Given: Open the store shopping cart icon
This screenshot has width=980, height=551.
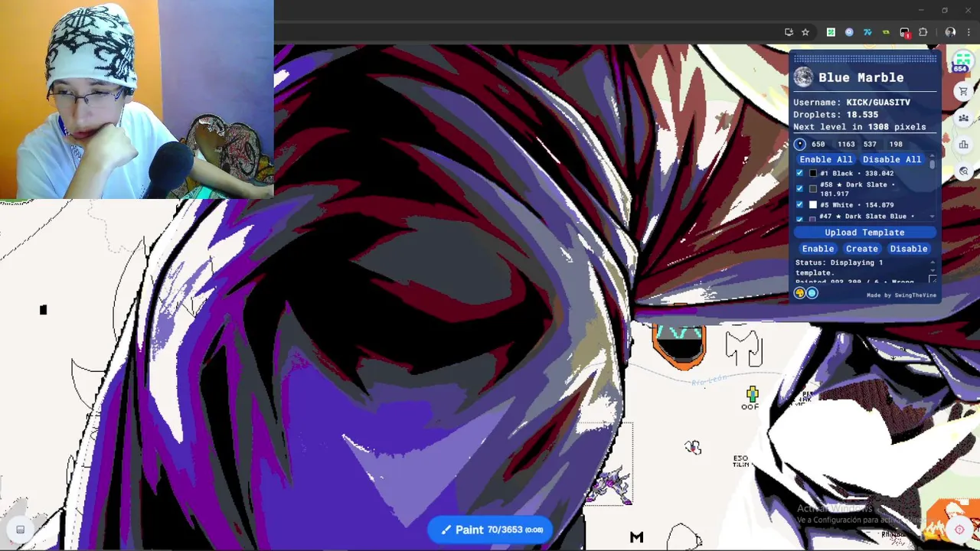Looking at the screenshot, I should tap(963, 91).
